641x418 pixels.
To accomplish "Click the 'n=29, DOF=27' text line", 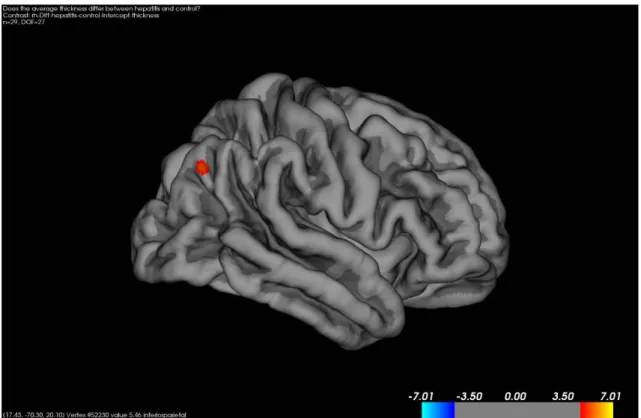I will pos(24,22).
